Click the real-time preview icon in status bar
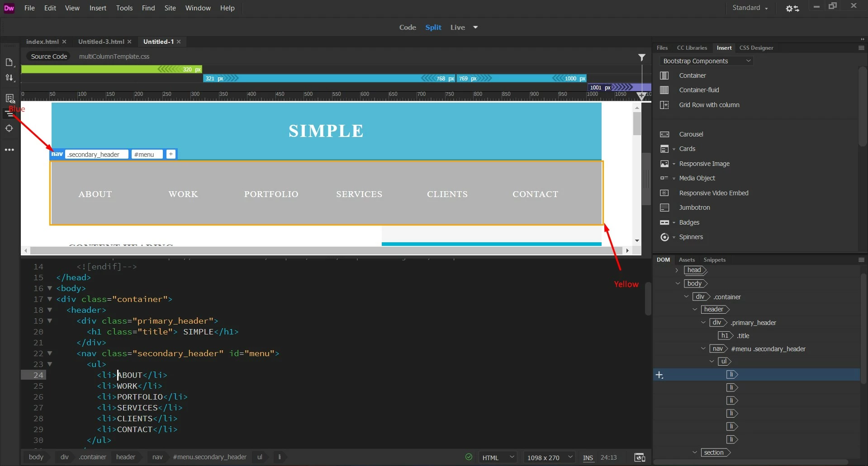This screenshot has height=466, width=868. [x=640, y=457]
